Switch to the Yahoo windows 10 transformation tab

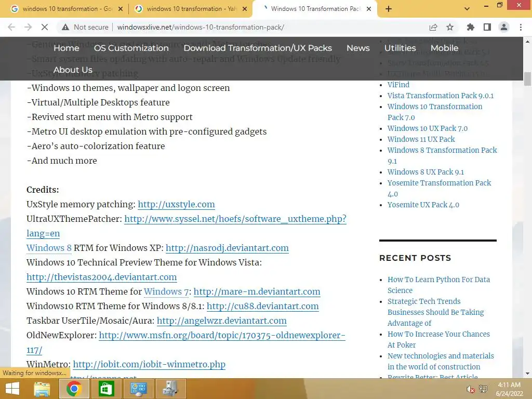click(x=190, y=9)
